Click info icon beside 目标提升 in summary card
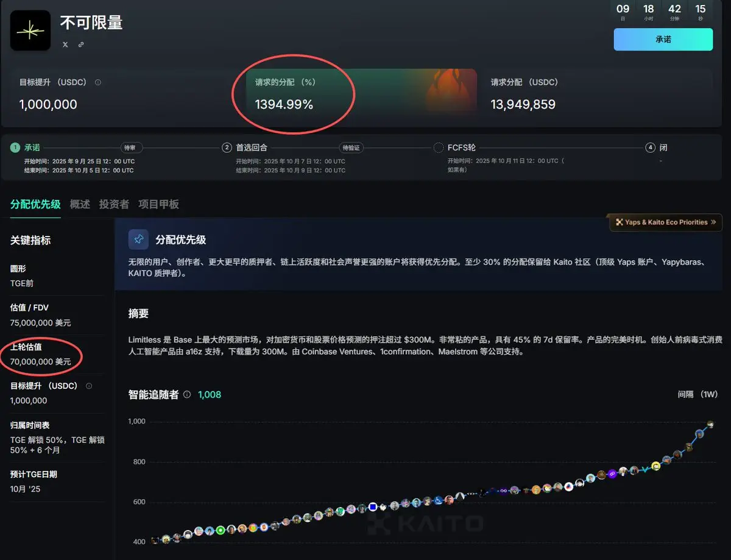This screenshot has width=731, height=560. tap(98, 82)
